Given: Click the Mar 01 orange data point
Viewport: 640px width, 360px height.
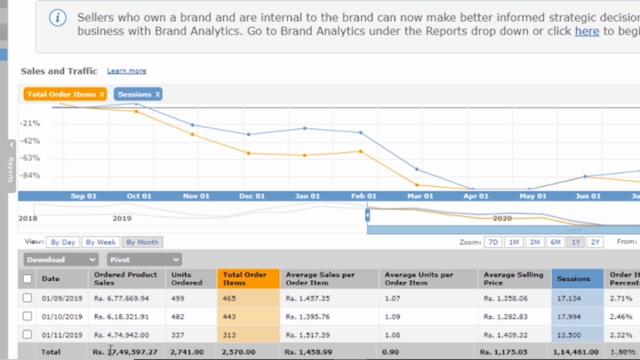Looking at the screenshot, I should coord(417,185).
